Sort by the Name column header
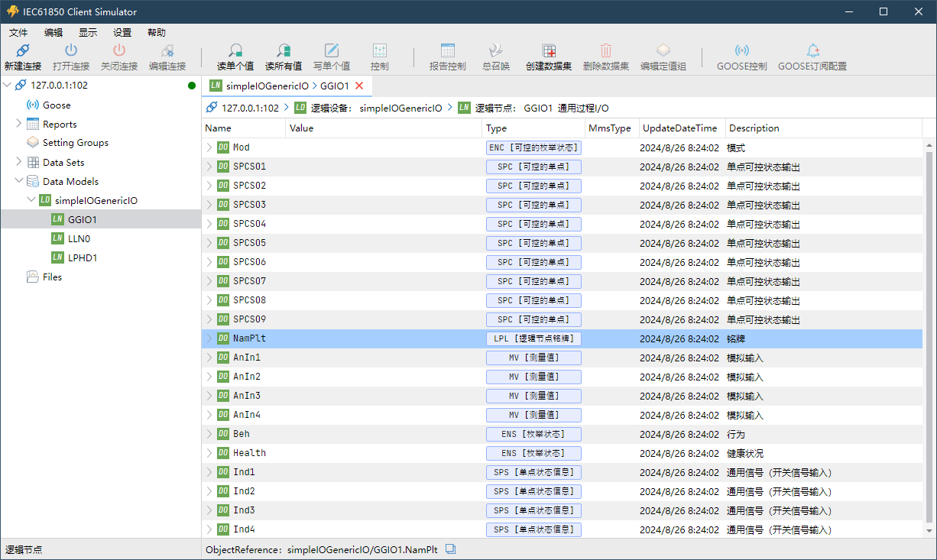 pos(244,128)
